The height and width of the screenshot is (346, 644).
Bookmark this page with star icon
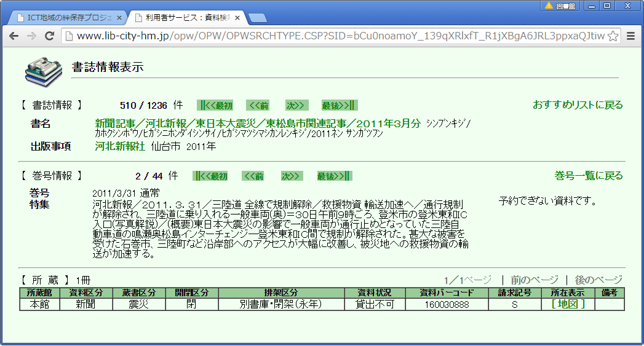[x=612, y=36]
